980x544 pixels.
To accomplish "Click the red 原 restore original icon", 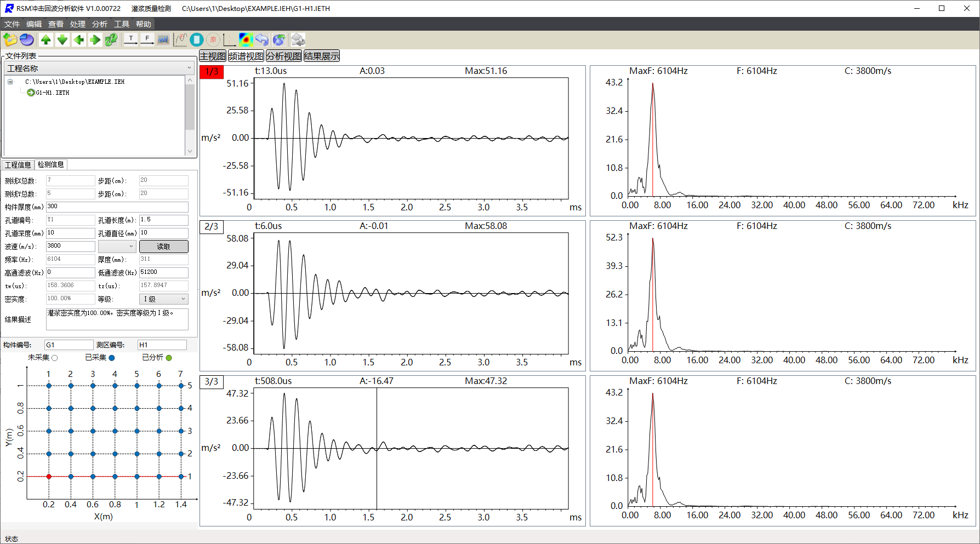I will click(213, 39).
